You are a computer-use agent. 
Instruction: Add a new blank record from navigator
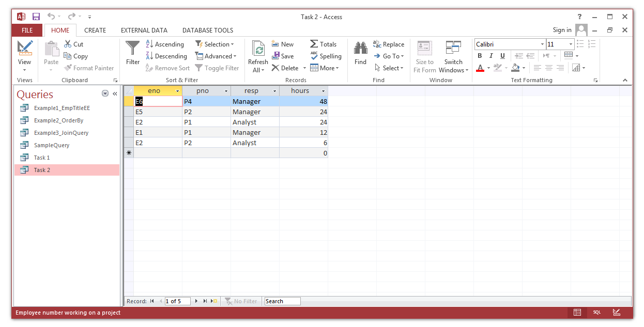point(214,301)
